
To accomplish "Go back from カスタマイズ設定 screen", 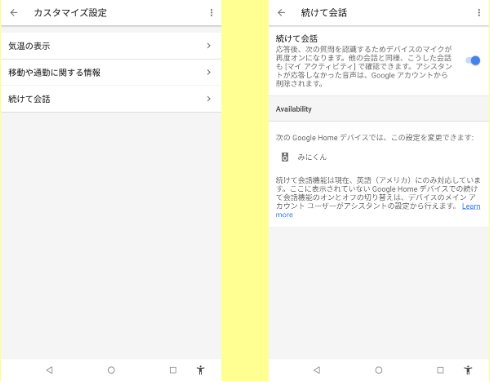I will pyautogui.click(x=14, y=13).
